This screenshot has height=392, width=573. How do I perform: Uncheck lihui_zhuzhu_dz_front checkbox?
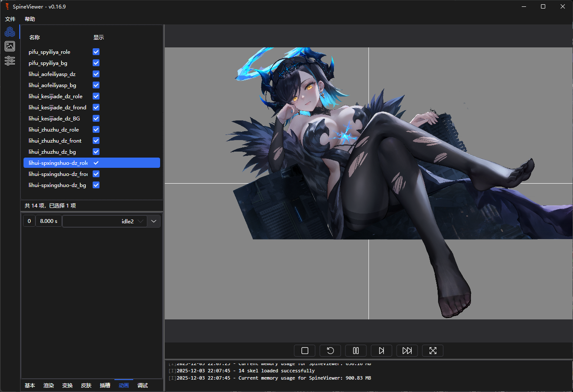[x=96, y=140]
